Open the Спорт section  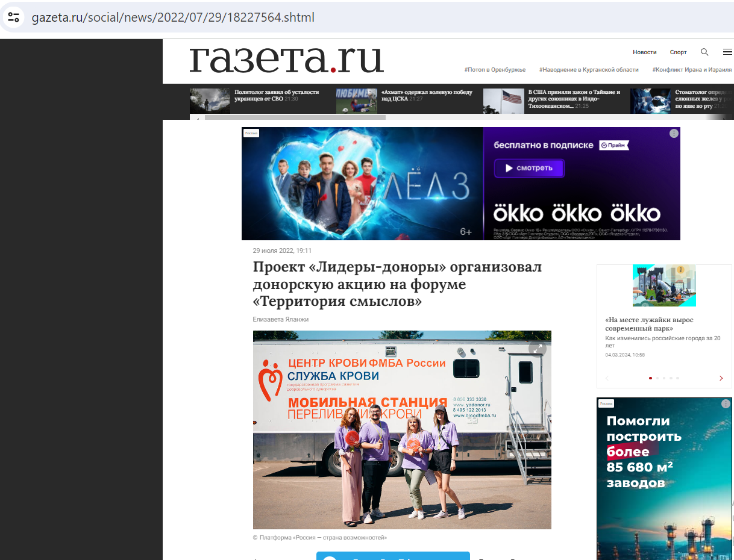678,52
